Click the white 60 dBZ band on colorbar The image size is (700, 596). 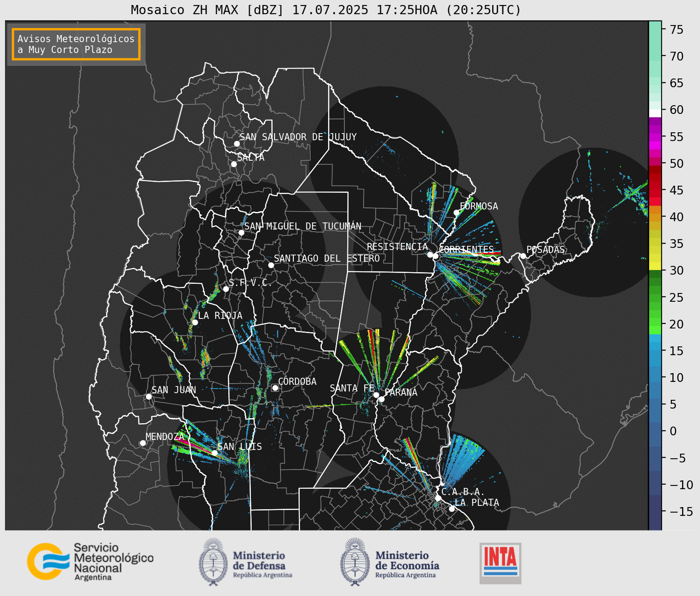655,113
